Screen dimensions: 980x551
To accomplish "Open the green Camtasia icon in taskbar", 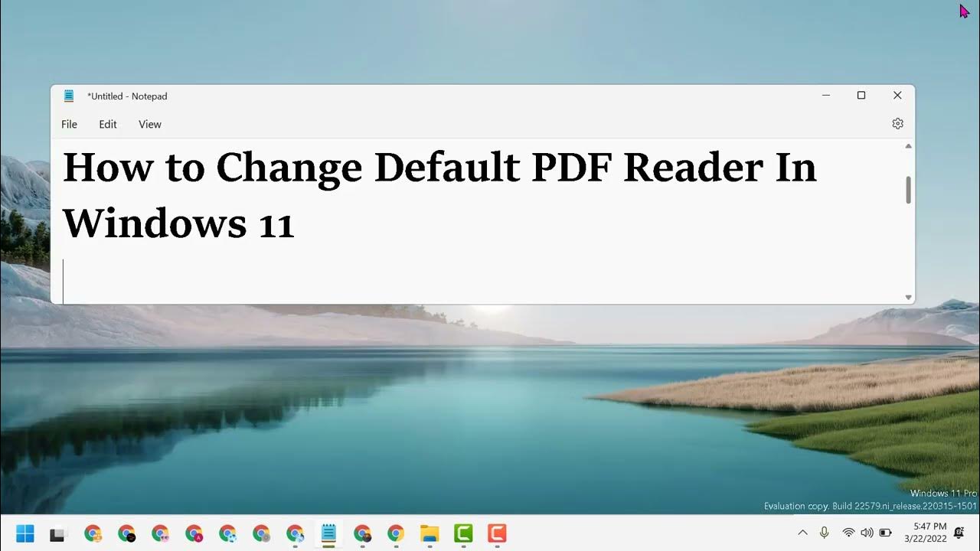I will (463, 533).
